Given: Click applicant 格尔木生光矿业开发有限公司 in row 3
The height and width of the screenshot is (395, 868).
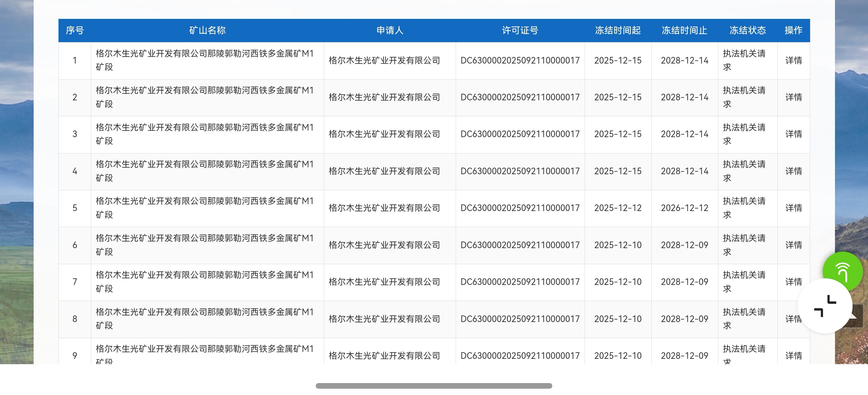Looking at the screenshot, I should click(384, 134).
